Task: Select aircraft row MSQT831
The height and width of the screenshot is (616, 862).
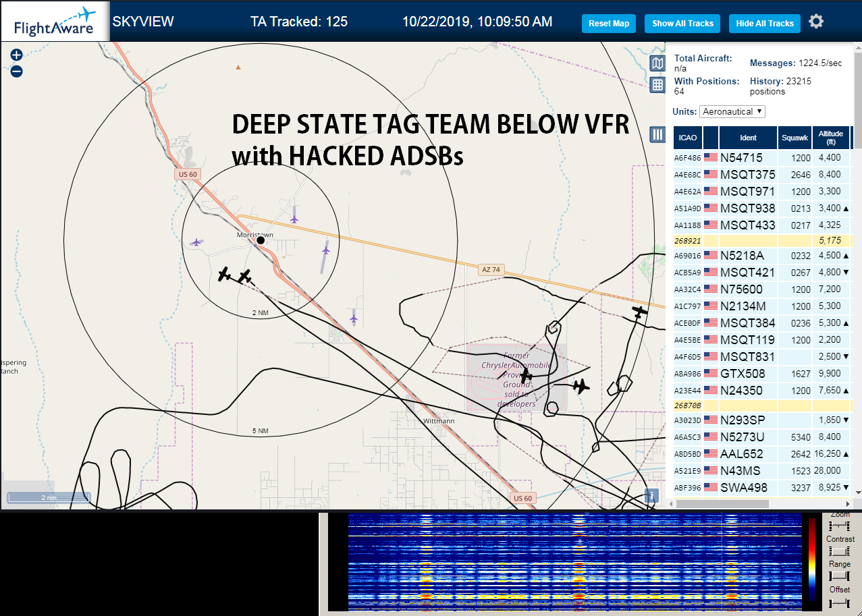Action: tap(762, 356)
